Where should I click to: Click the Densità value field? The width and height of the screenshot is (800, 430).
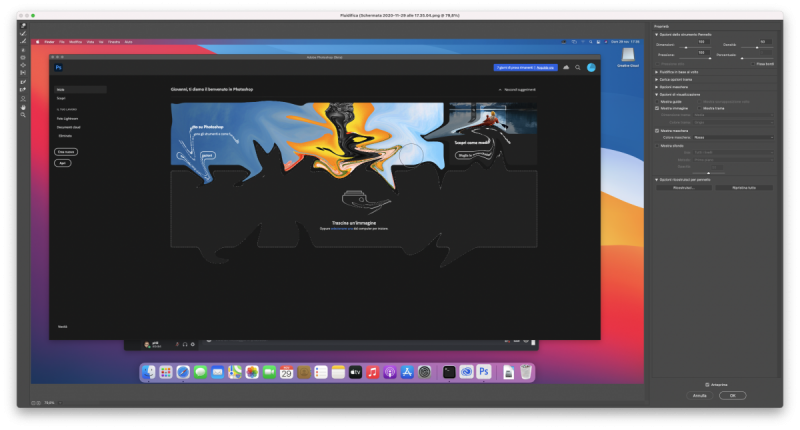click(765, 42)
